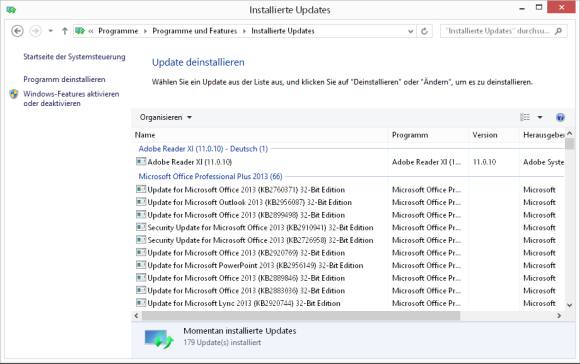Refresh the installed updates list
Screen dimensions: 580x364
click(425, 31)
